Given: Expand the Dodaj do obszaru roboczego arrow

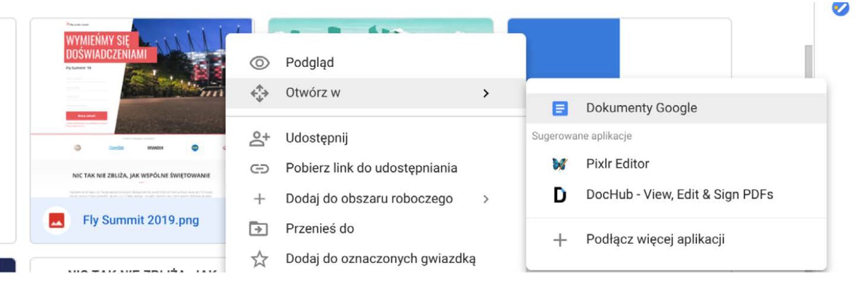Looking at the screenshot, I should coord(486,199).
